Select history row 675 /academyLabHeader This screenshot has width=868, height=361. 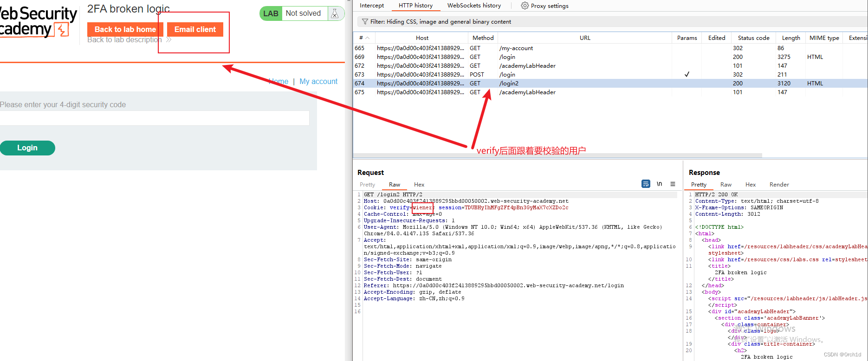point(610,92)
